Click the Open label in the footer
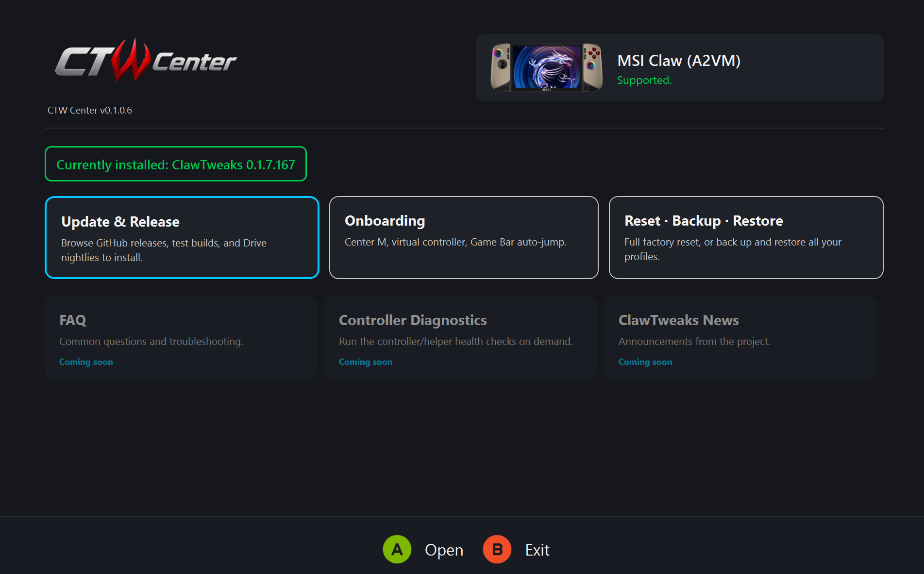The image size is (924, 574). pyautogui.click(x=444, y=550)
